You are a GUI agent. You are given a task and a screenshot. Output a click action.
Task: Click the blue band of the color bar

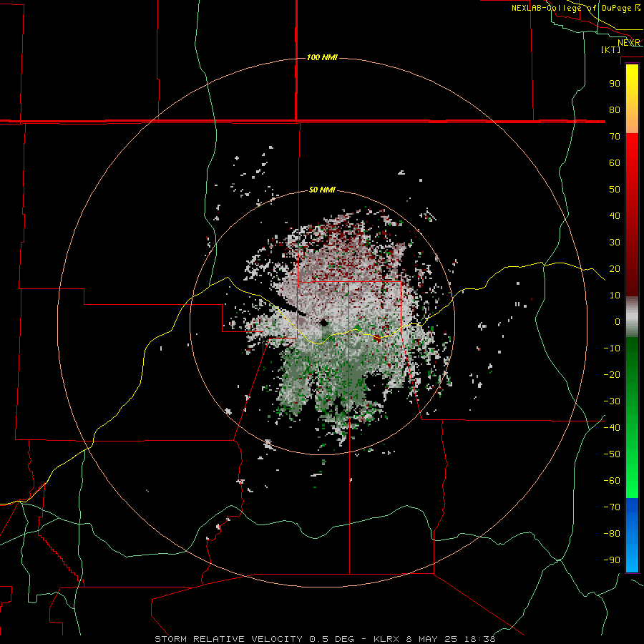[632, 535]
